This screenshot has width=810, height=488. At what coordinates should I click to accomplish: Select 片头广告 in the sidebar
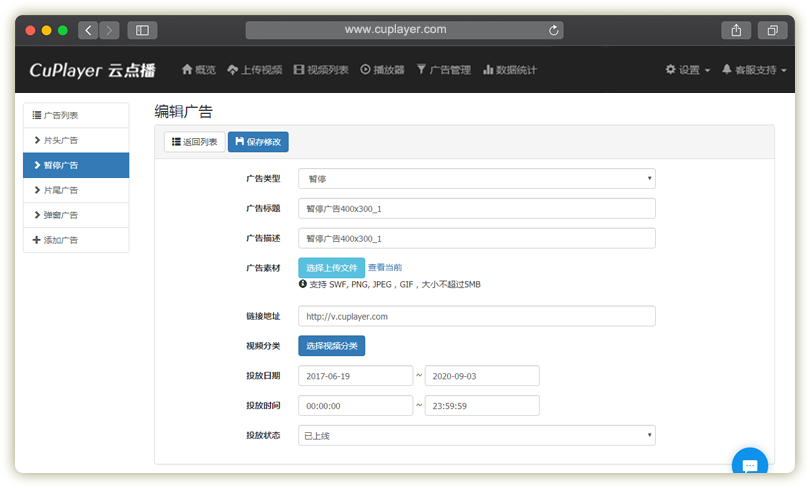(76, 140)
